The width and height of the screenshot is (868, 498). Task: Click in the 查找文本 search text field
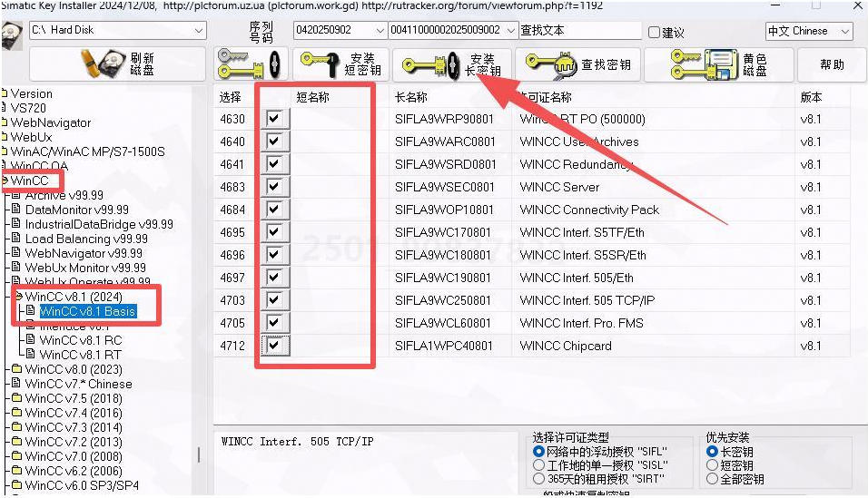[580, 31]
